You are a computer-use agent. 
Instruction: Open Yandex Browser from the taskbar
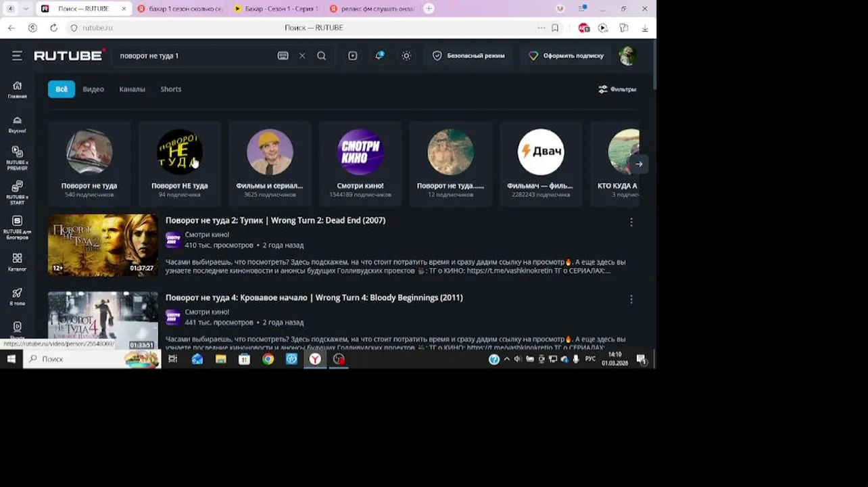(315, 359)
